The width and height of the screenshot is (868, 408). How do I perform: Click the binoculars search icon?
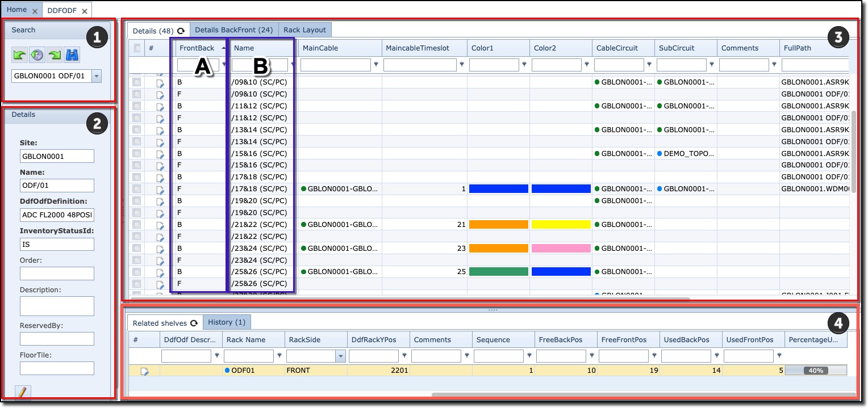(x=72, y=55)
